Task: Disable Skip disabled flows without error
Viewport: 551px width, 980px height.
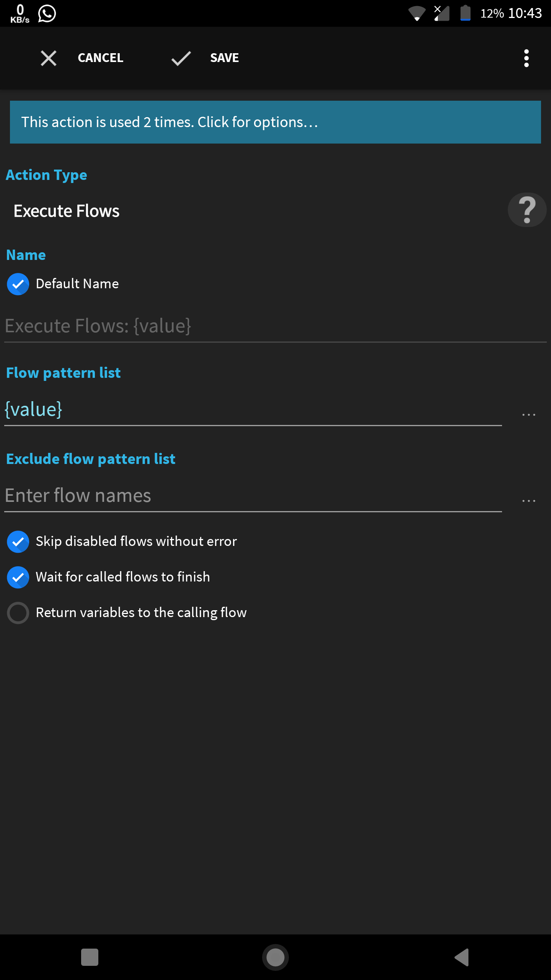Action: click(18, 541)
